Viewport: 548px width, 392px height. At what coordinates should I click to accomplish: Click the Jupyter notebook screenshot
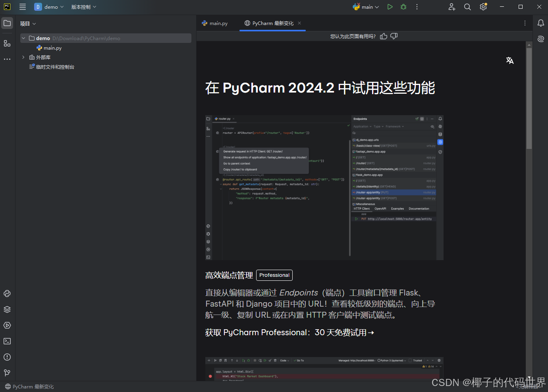(324, 369)
